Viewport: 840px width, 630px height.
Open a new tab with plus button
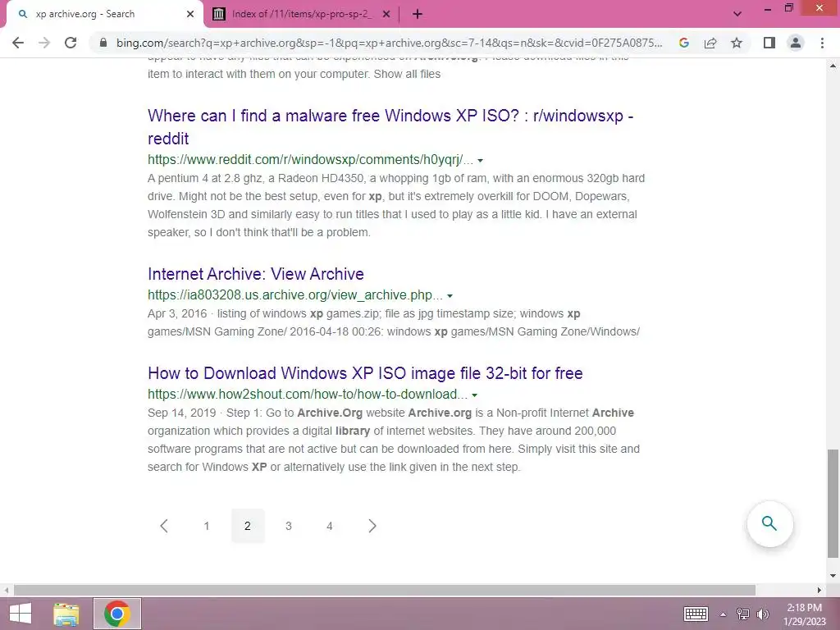pyautogui.click(x=418, y=14)
